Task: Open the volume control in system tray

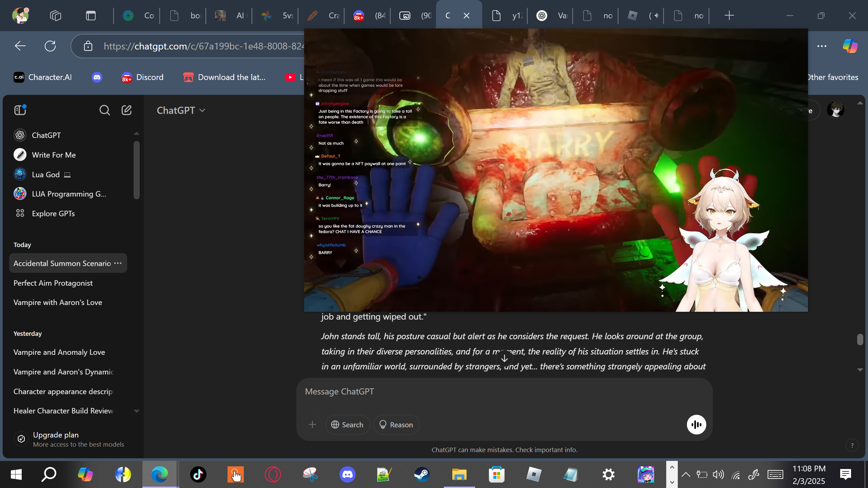Action: (718, 474)
